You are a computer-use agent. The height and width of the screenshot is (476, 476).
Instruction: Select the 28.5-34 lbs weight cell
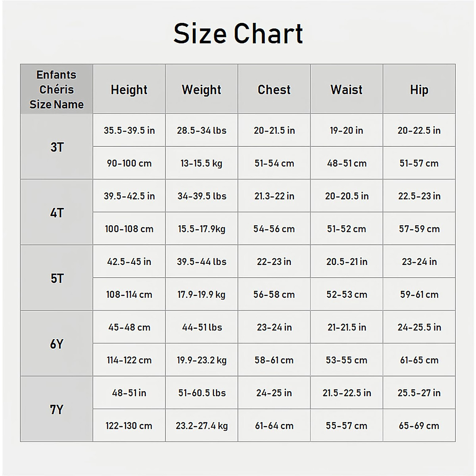tap(202, 131)
